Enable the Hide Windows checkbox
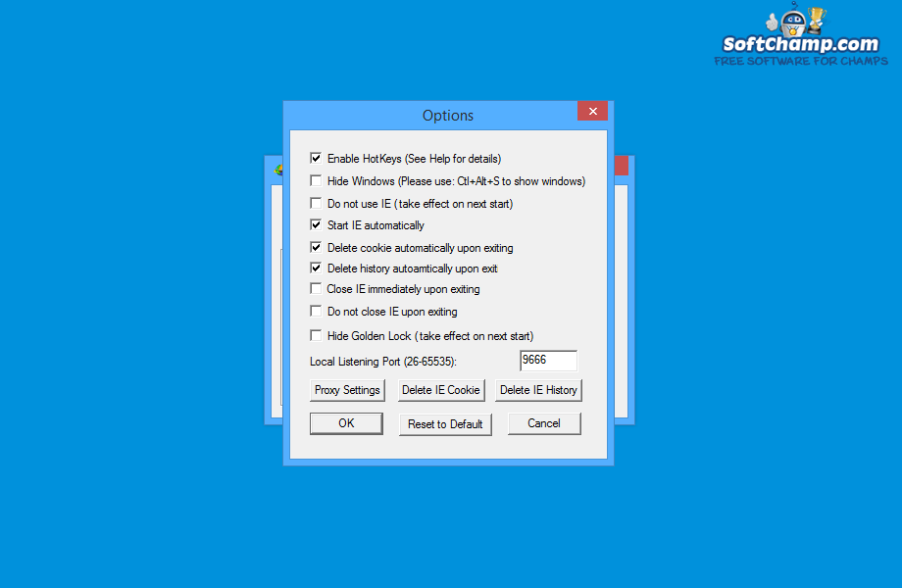Image resolution: width=902 pixels, height=588 pixels. point(316,180)
